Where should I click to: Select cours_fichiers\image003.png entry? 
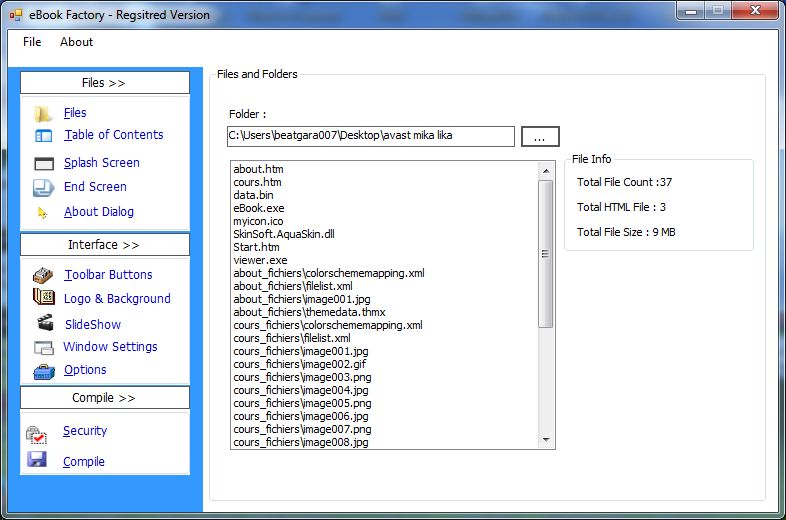[x=303, y=377]
